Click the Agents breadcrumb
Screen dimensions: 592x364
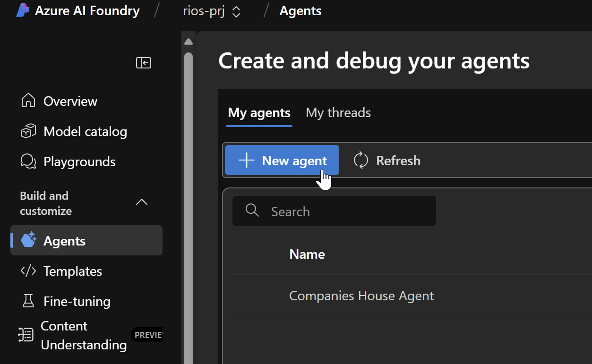pyautogui.click(x=300, y=11)
